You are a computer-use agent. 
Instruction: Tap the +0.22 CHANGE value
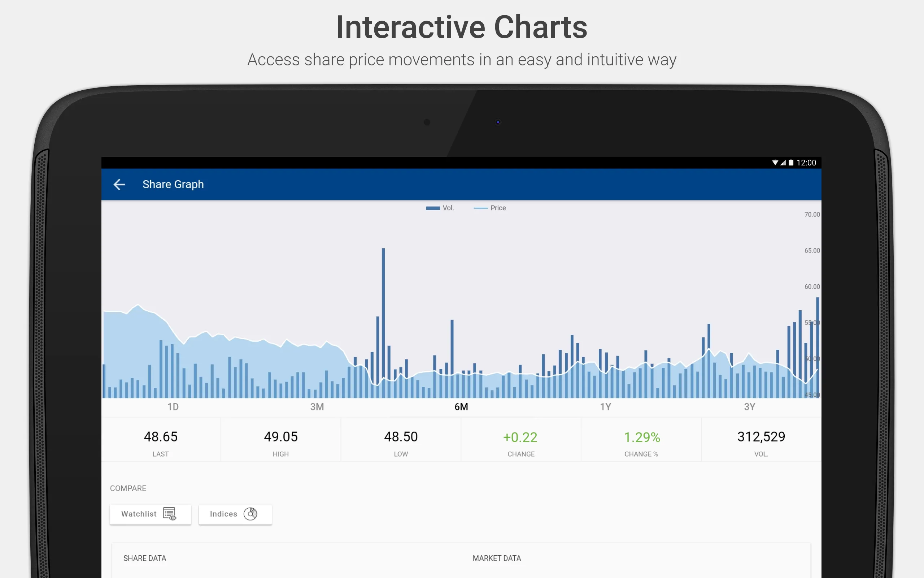coord(520,437)
